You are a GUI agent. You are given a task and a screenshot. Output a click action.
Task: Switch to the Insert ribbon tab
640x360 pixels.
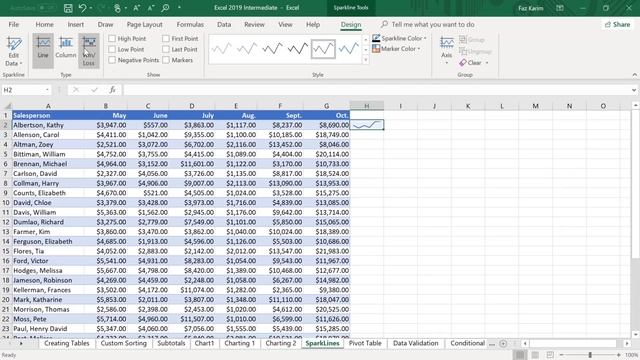tap(76, 24)
